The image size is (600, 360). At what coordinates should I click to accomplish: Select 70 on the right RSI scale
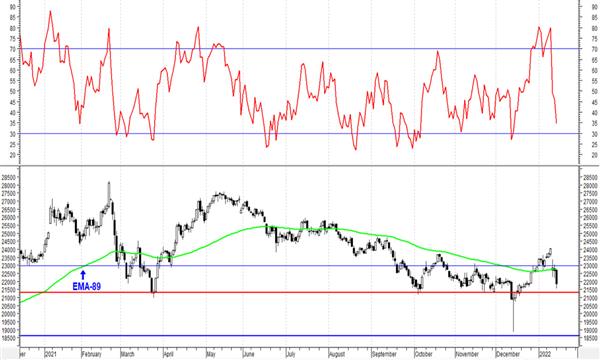click(594, 49)
